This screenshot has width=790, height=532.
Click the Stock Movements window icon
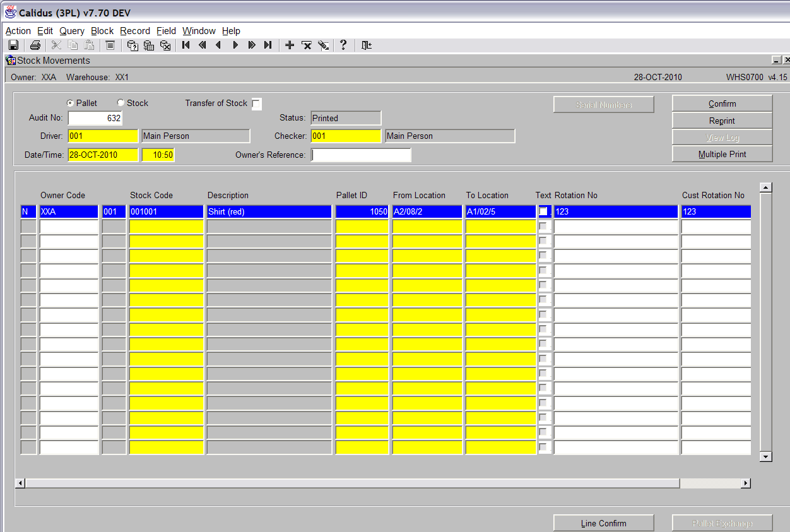point(11,61)
